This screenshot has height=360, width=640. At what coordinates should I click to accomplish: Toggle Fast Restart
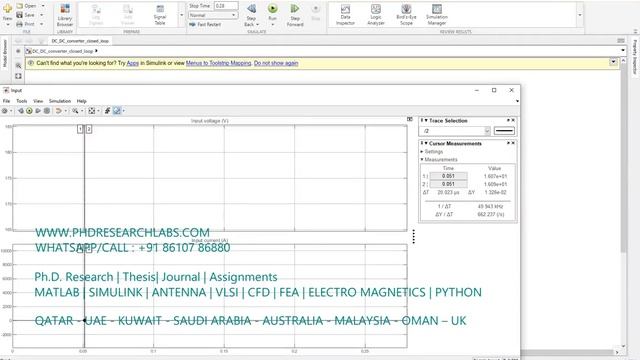point(205,24)
